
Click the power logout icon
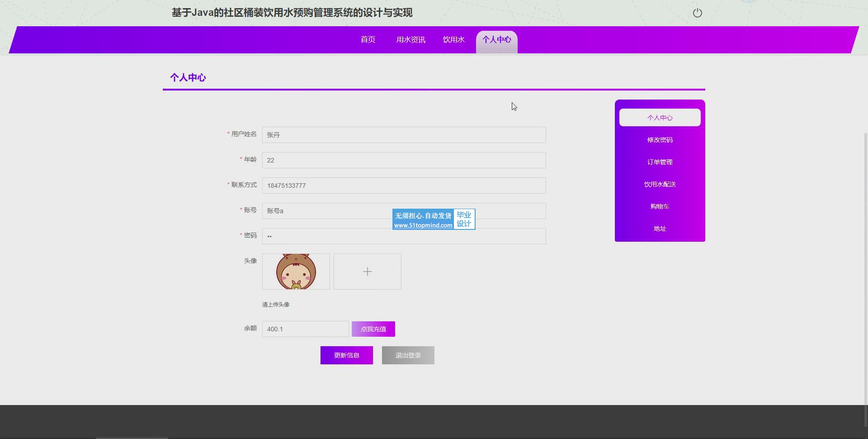pos(698,13)
